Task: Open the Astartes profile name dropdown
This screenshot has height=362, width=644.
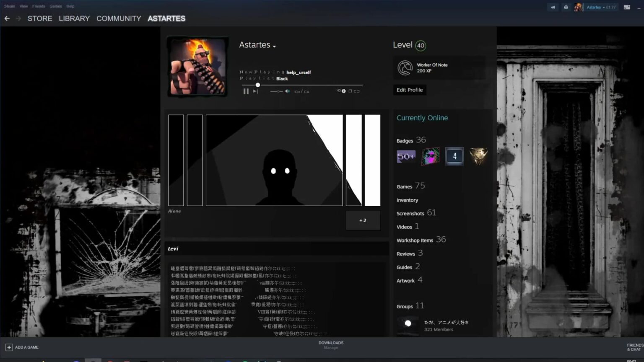Action: (x=274, y=45)
